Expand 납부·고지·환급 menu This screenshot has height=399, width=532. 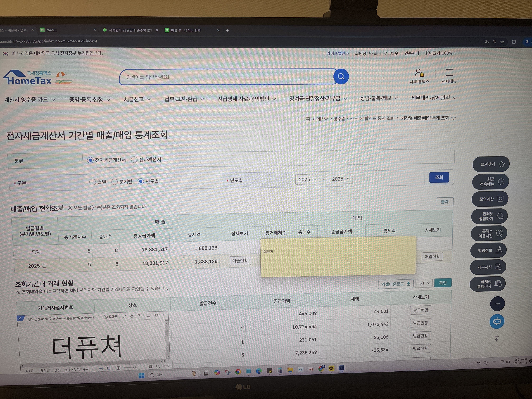pos(184,99)
